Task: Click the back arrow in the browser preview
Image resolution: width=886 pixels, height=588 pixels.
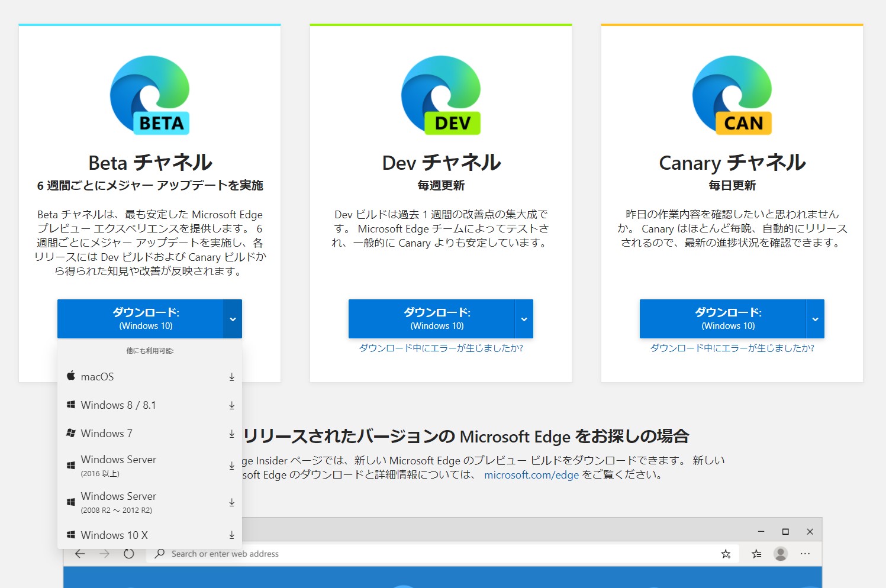Action: [x=80, y=554]
